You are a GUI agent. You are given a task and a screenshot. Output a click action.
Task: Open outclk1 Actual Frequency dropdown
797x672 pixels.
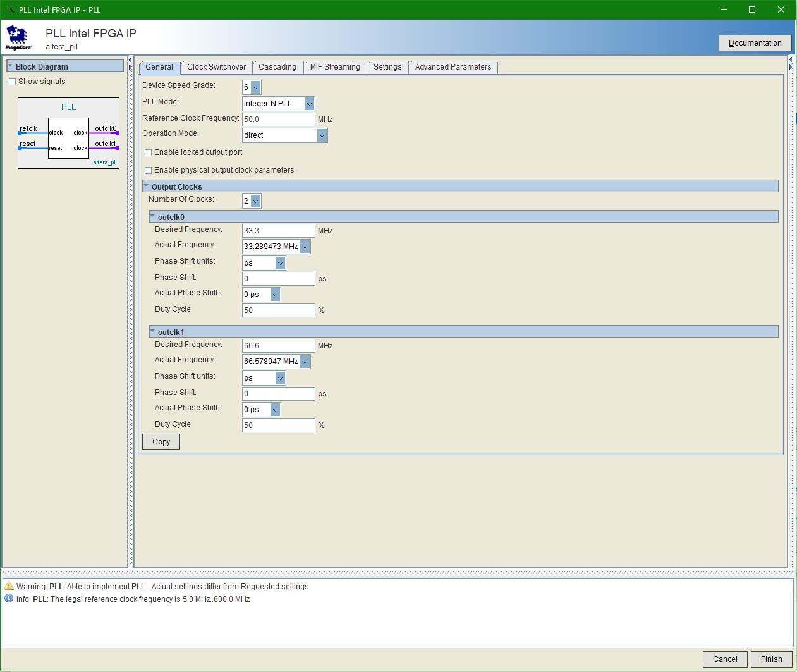click(x=305, y=362)
